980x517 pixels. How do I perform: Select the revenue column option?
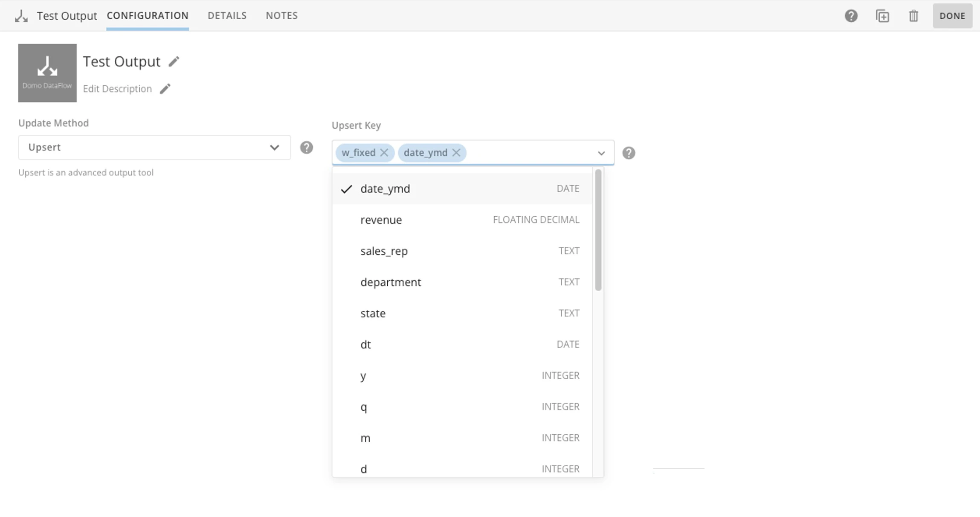[462, 220]
